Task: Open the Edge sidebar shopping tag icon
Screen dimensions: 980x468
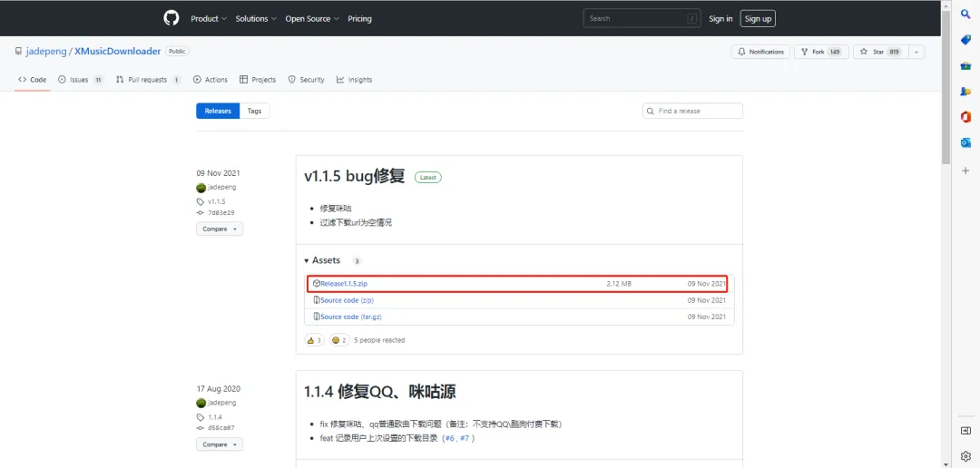Action: 965,40
